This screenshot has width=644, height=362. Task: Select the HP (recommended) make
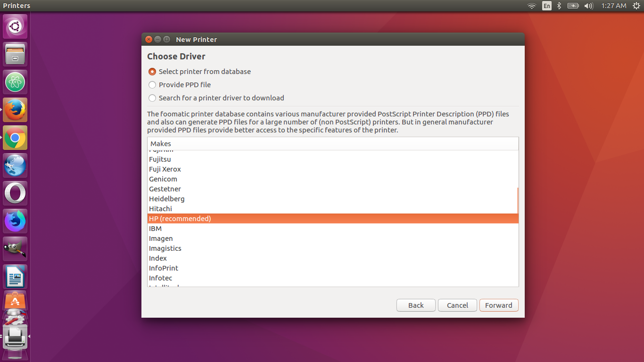[332, 219]
